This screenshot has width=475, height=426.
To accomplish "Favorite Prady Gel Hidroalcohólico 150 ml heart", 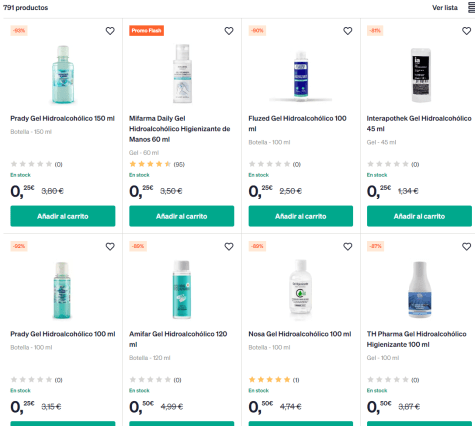I will point(110,31).
